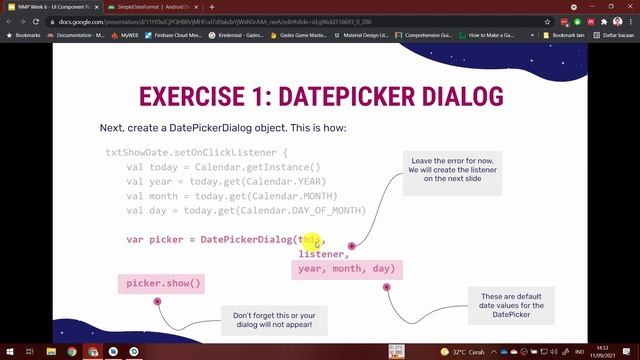Click the docs.google.com address bar

294,22
